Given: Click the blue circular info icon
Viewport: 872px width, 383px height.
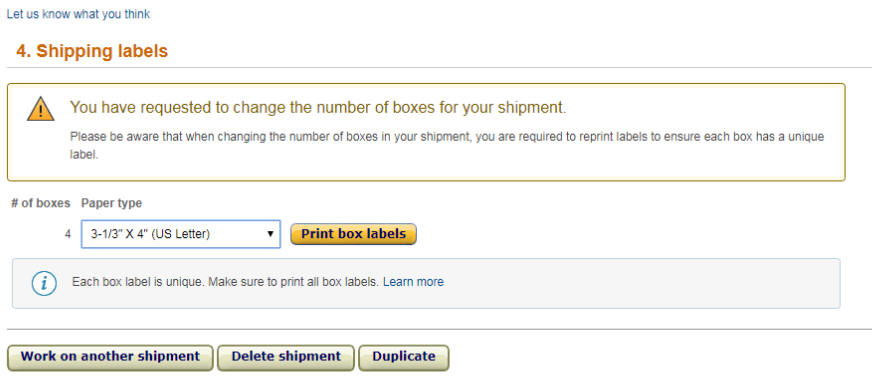Looking at the screenshot, I should (x=44, y=283).
